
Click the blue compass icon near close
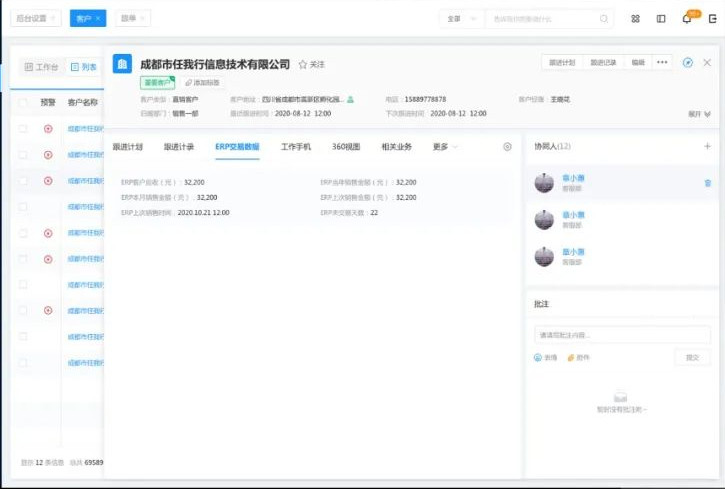click(688, 62)
